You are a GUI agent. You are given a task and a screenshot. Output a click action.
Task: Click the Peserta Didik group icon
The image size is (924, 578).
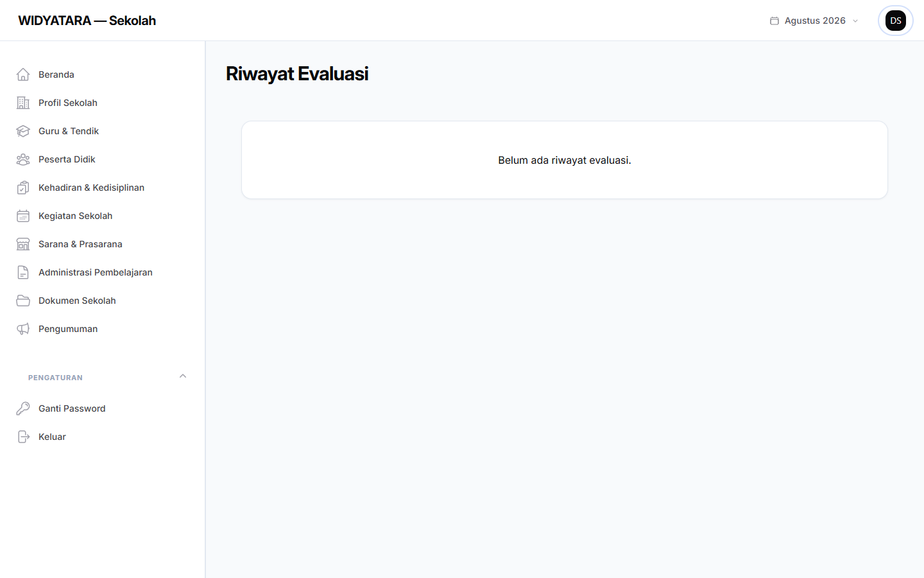(x=23, y=159)
